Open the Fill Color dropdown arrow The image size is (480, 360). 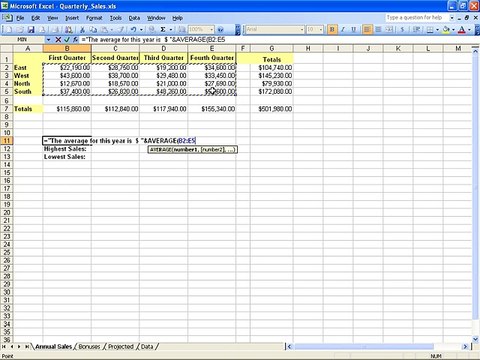(x=453, y=30)
